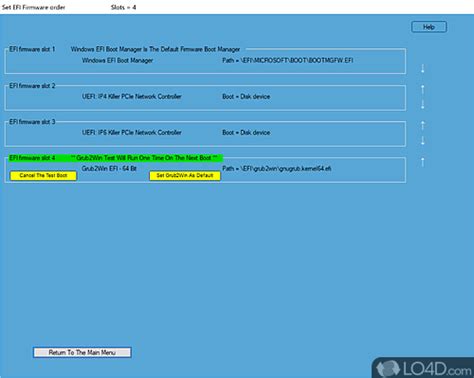The height and width of the screenshot is (378, 474).
Task: Click the Slots = 4 title text
Action: pos(123,7)
